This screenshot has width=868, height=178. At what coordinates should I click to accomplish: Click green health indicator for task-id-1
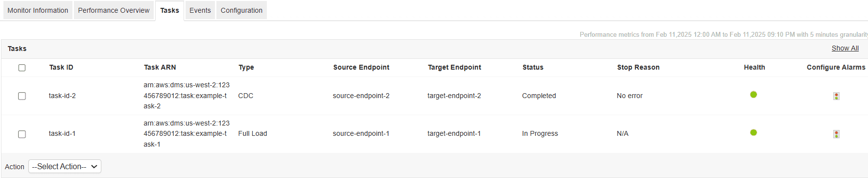[x=753, y=132]
